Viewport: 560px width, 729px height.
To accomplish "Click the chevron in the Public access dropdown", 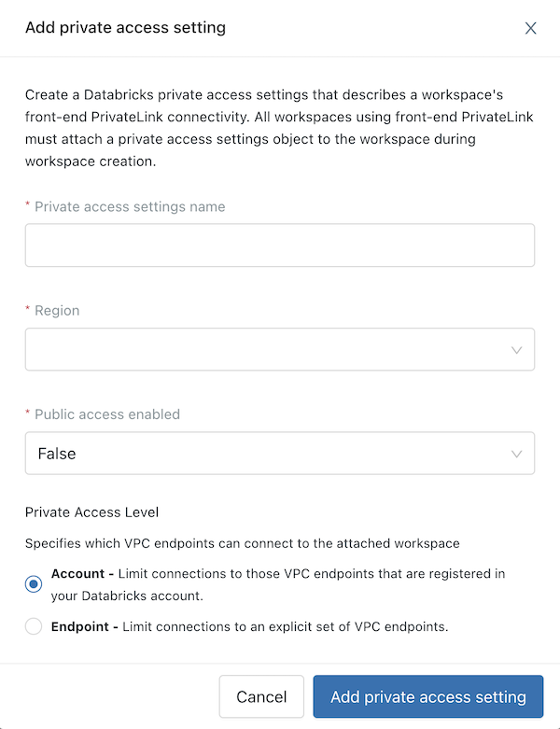I will (517, 454).
